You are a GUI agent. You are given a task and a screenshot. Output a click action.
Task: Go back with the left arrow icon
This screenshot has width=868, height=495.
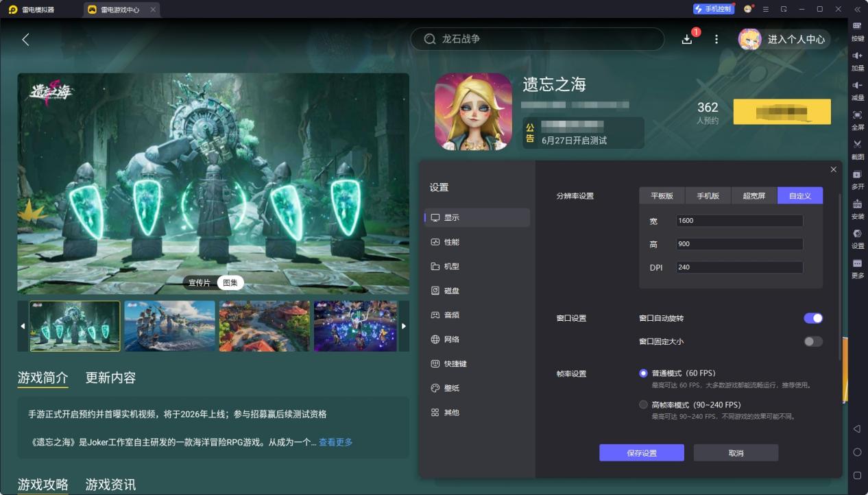click(x=25, y=40)
